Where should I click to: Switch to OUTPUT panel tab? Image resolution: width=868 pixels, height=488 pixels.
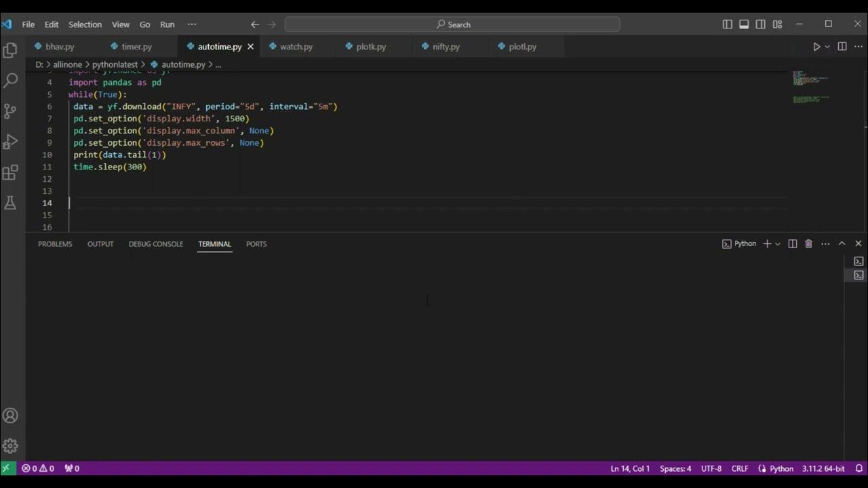point(100,244)
